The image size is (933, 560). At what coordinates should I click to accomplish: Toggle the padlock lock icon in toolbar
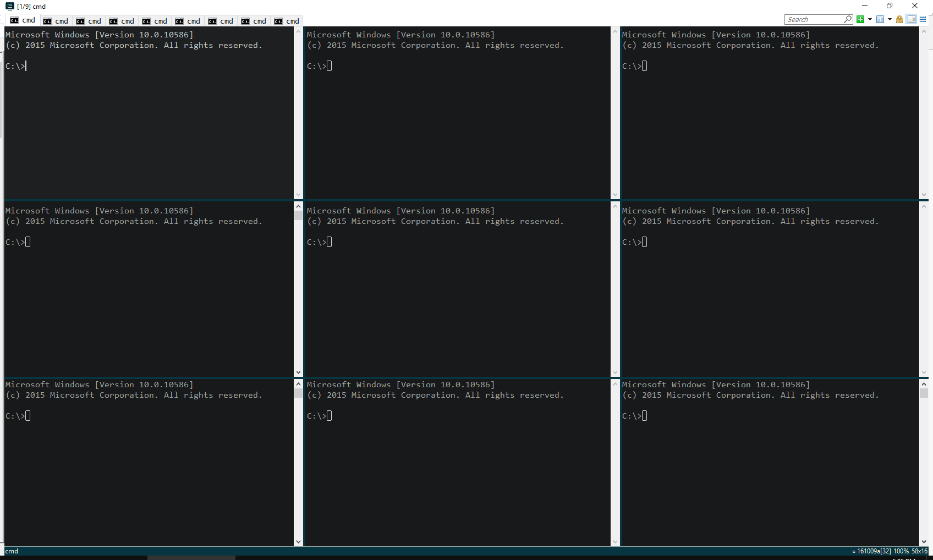pos(899,19)
